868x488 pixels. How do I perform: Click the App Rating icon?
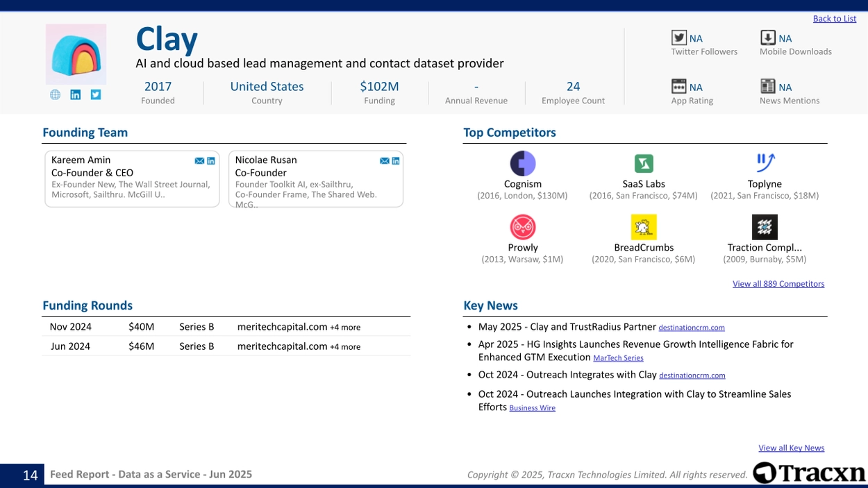(x=678, y=86)
